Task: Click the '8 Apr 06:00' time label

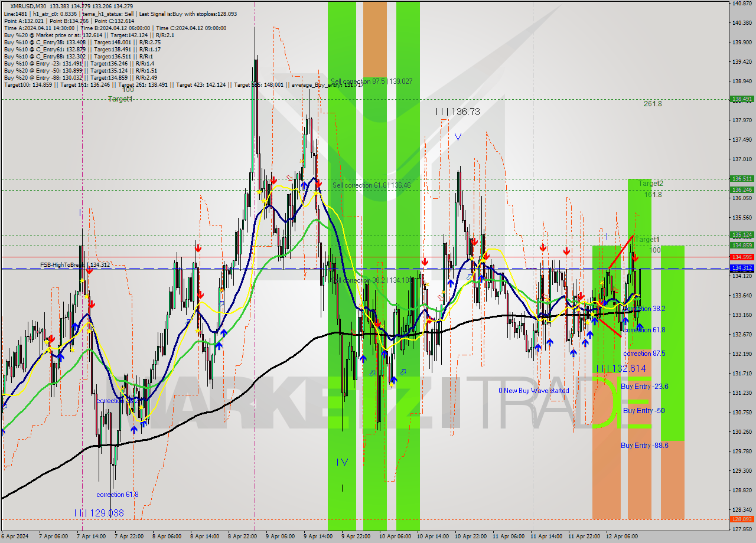Action: [166, 536]
